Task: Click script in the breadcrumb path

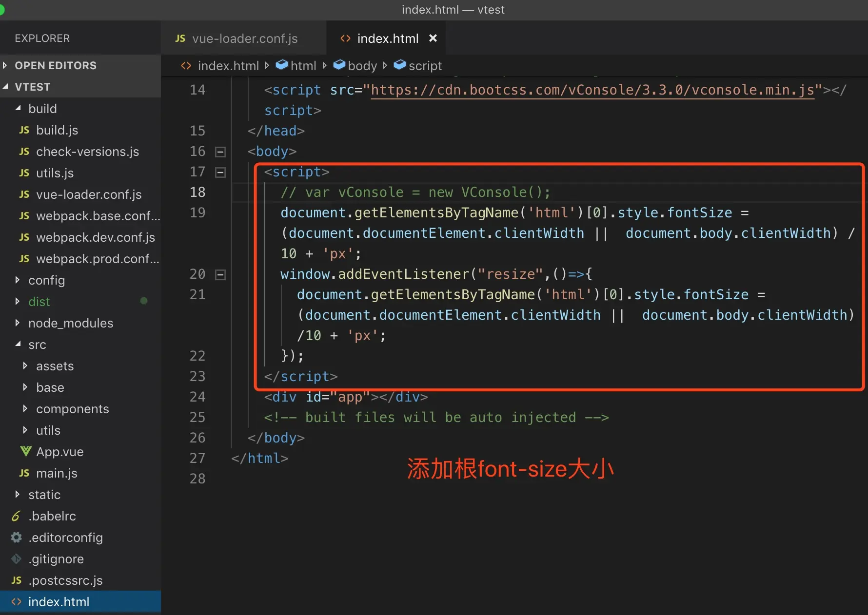Action: pyautogui.click(x=425, y=66)
